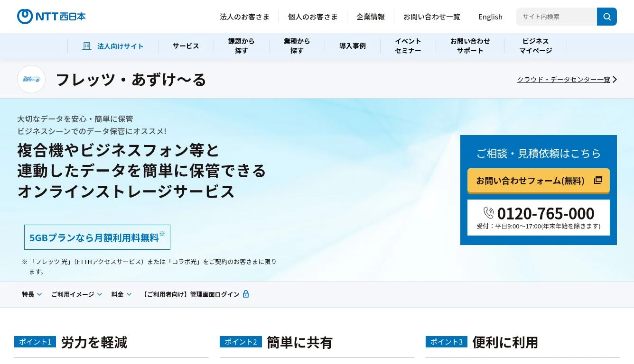Click the ご相談・見積依頼はこちら heading

[539, 153]
